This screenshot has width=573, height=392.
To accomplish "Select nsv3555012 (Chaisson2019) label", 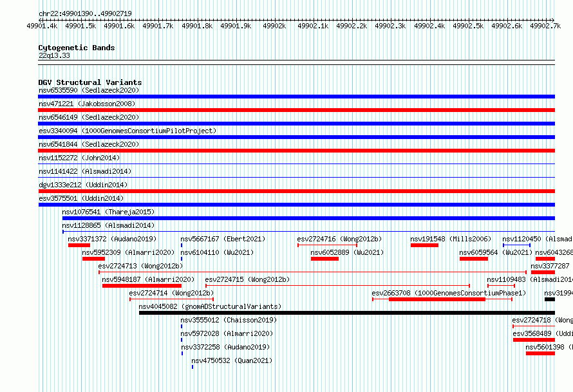I will (229, 320).
